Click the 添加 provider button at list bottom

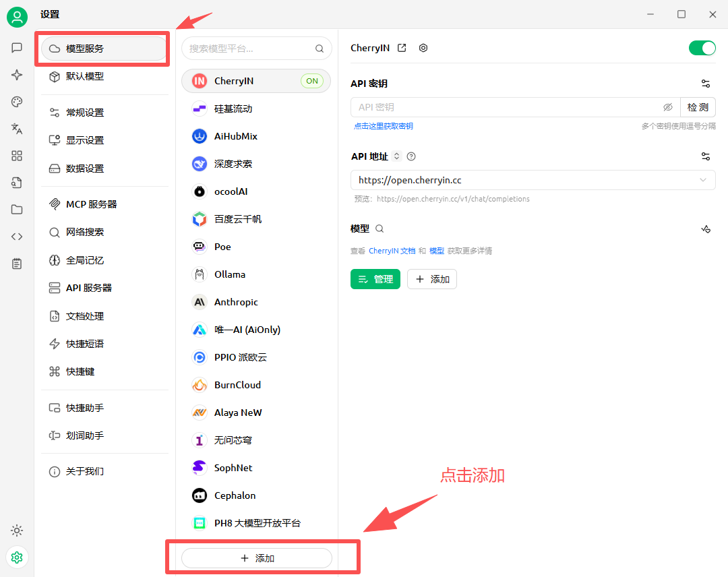click(x=257, y=558)
